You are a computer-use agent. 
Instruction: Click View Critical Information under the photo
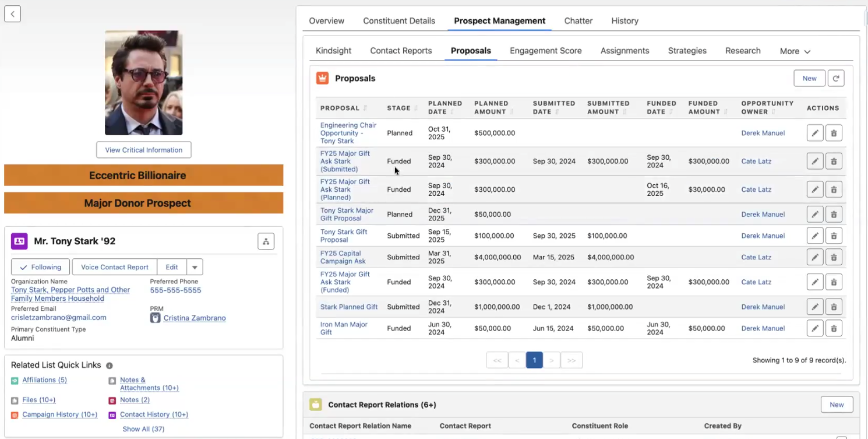tap(143, 150)
